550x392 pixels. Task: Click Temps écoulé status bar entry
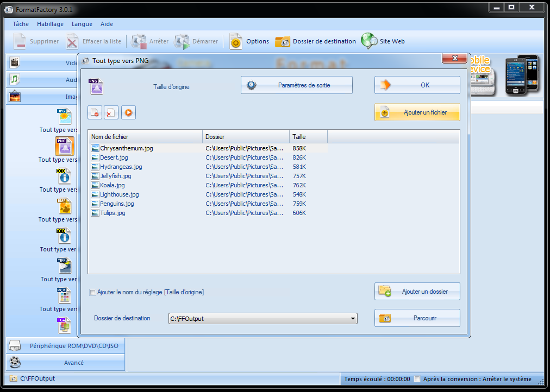pos(377,378)
